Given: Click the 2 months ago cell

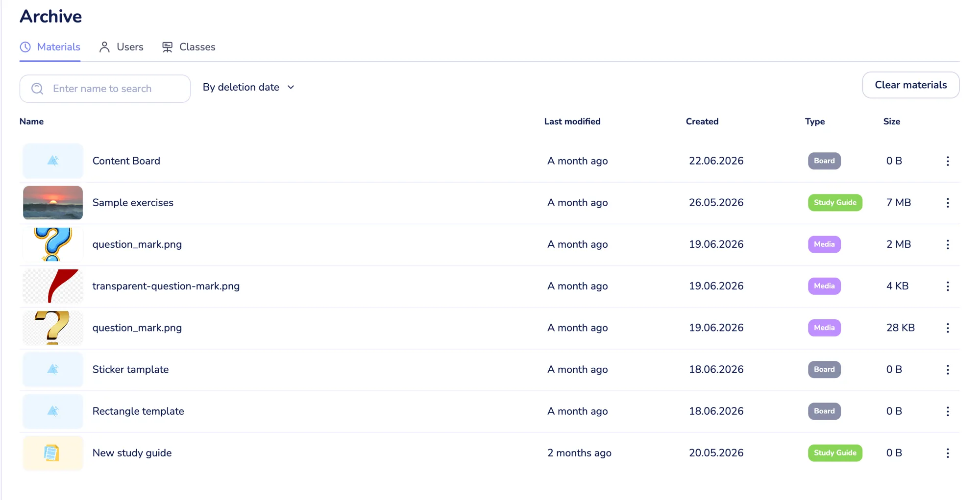Looking at the screenshot, I should 579,453.
